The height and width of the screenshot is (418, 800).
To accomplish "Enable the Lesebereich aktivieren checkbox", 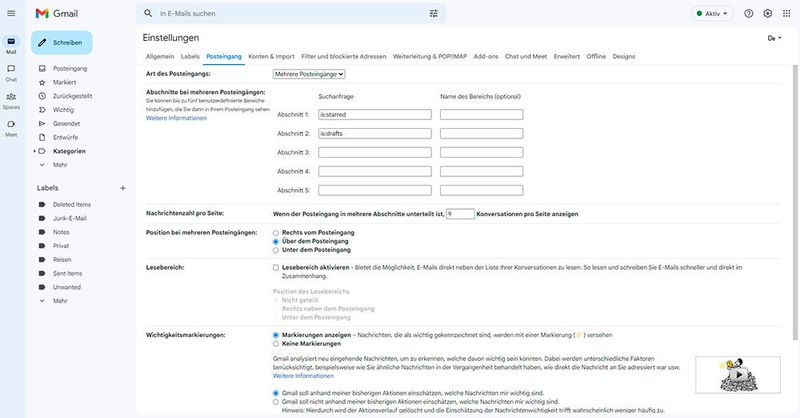I will [276, 267].
